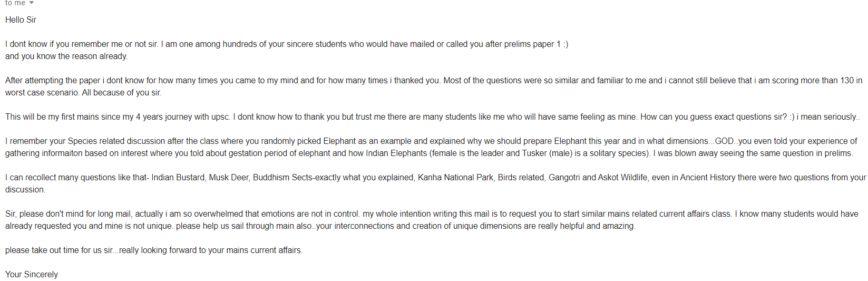
Task: Expand recipient details arrow beside 'to me'
Action: point(32,3)
